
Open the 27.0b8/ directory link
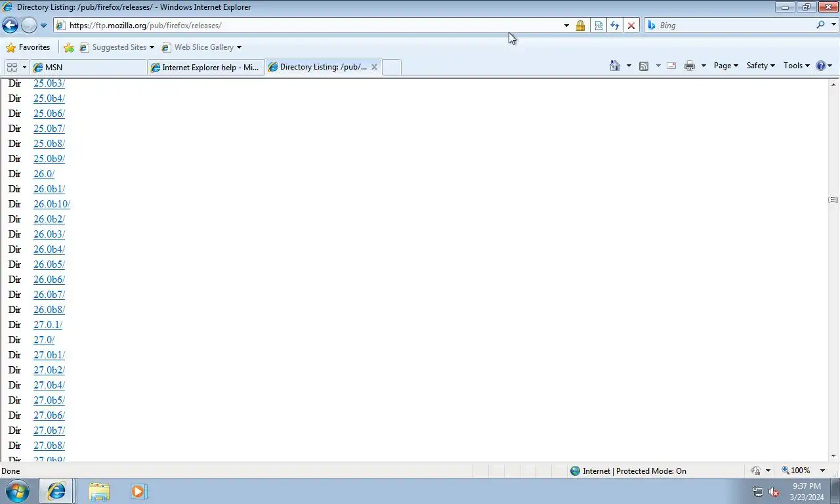(49, 446)
